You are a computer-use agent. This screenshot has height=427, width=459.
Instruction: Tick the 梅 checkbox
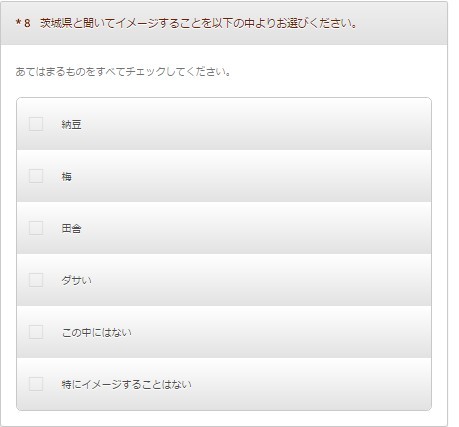tap(36, 176)
